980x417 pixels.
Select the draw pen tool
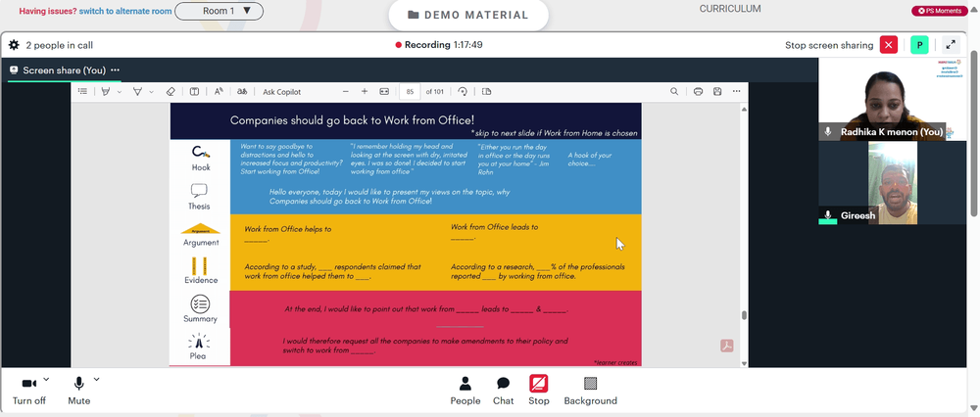point(137,91)
